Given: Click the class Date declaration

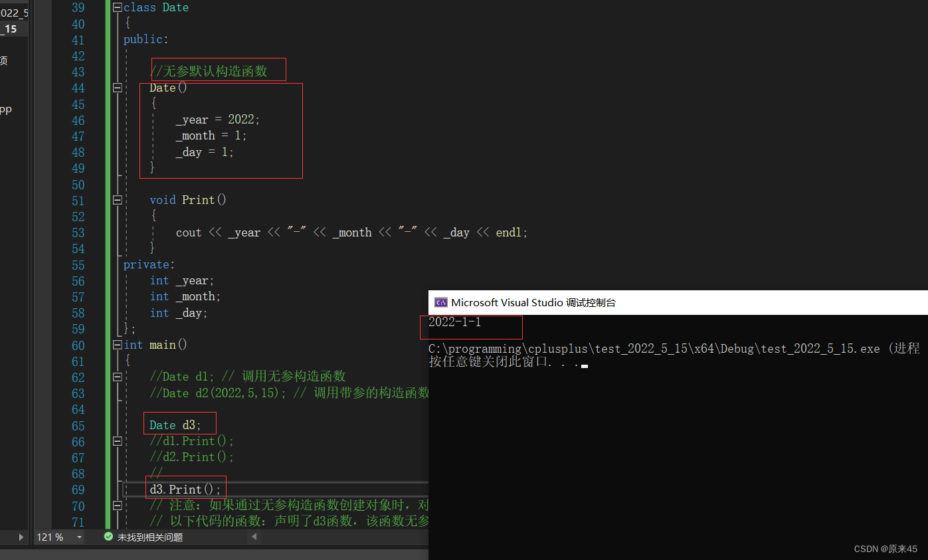Looking at the screenshot, I should pyautogui.click(x=156, y=7).
